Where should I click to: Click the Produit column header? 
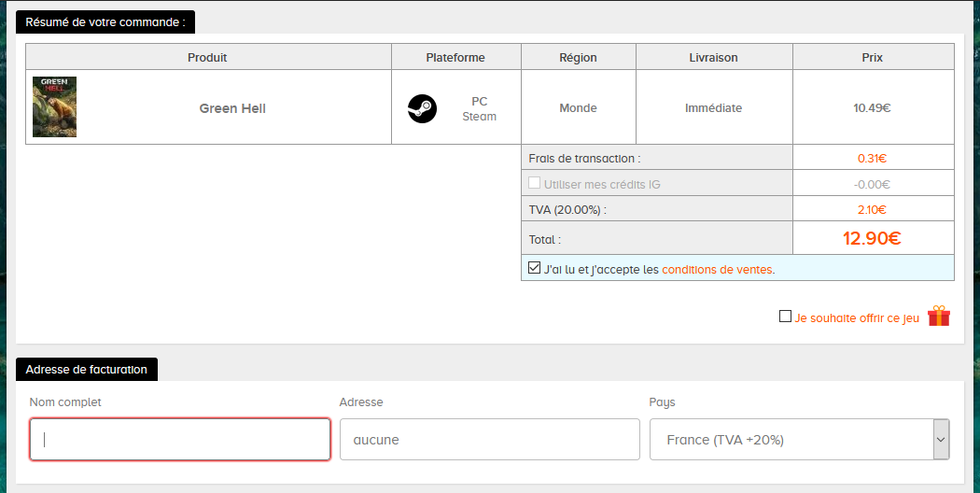click(x=207, y=57)
